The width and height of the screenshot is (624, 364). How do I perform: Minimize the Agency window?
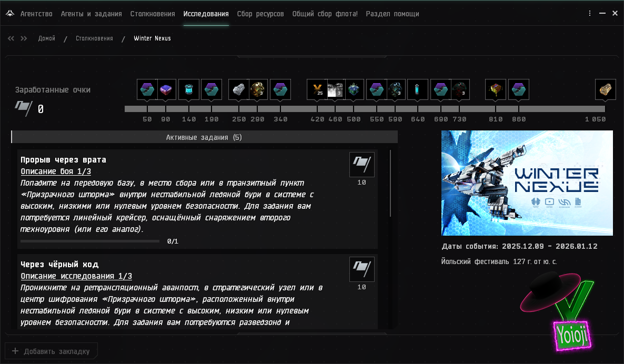tap(602, 13)
